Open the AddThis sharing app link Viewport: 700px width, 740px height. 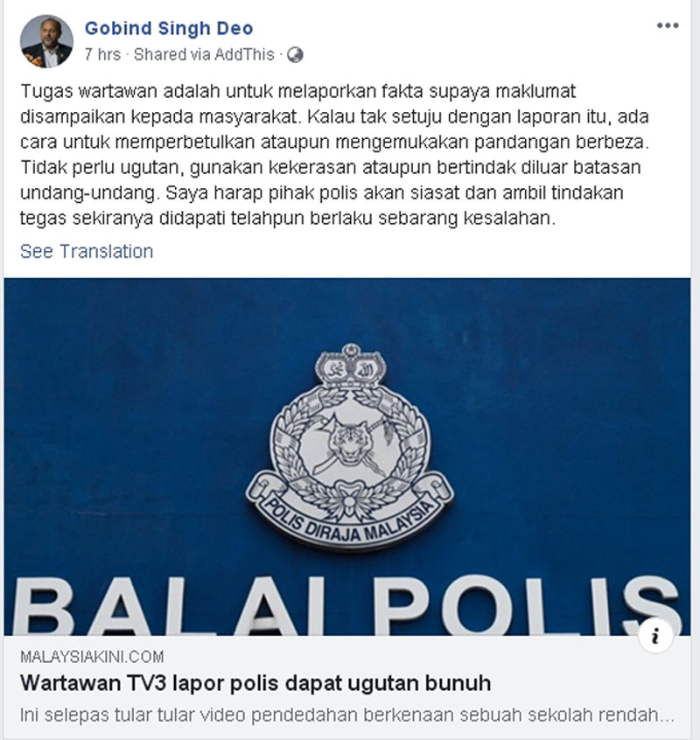coord(244,55)
